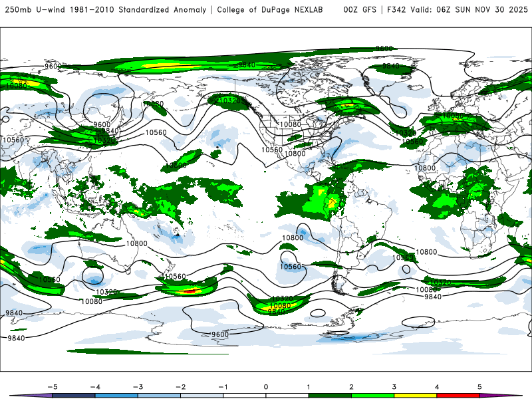Click the "Valid: 06Z SUN NOV 30 2025" text
532x399 pixels.
pos(469,9)
